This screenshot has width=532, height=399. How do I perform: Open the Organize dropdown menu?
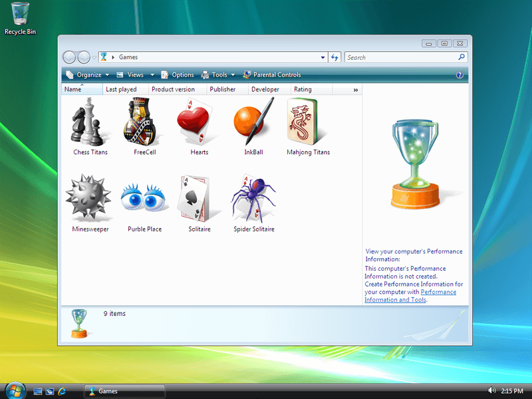(x=88, y=74)
